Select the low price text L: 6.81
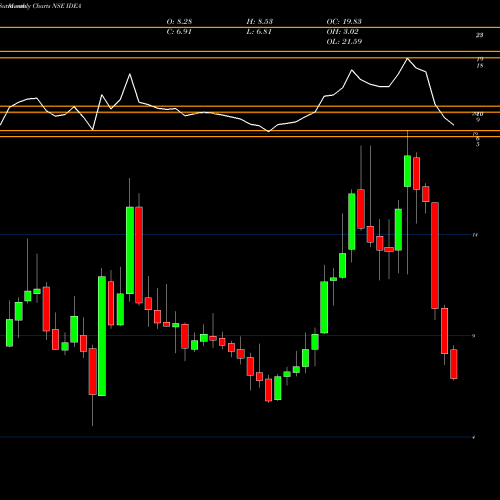 click(259, 32)
